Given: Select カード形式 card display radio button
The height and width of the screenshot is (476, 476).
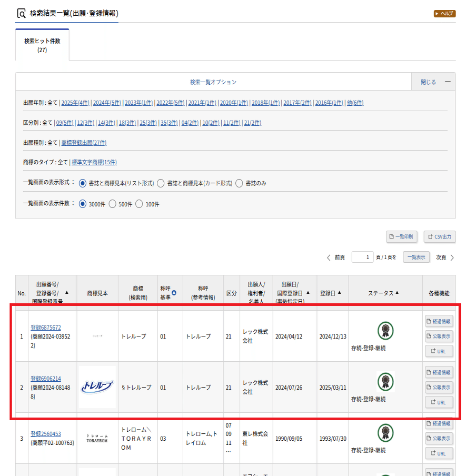Looking at the screenshot, I should [x=161, y=183].
